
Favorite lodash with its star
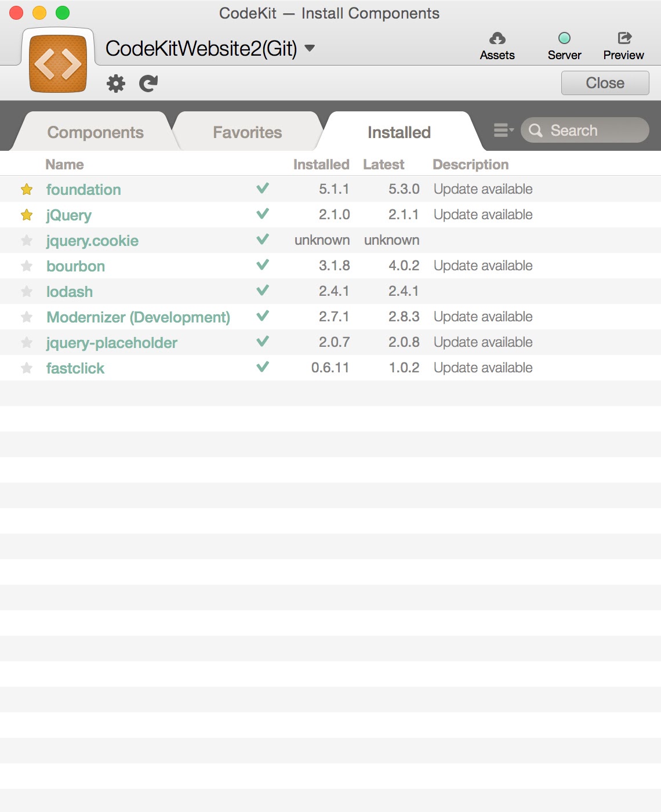click(x=27, y=291)
